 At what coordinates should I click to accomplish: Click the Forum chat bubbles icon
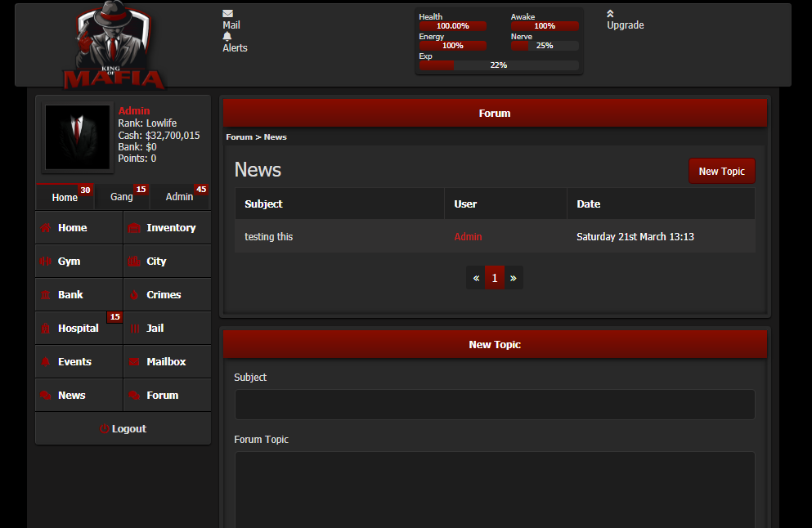(x=134, y=396)
